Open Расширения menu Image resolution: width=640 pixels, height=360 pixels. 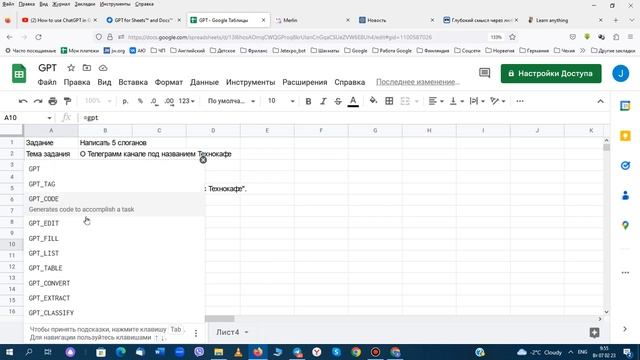pos(305,82)
